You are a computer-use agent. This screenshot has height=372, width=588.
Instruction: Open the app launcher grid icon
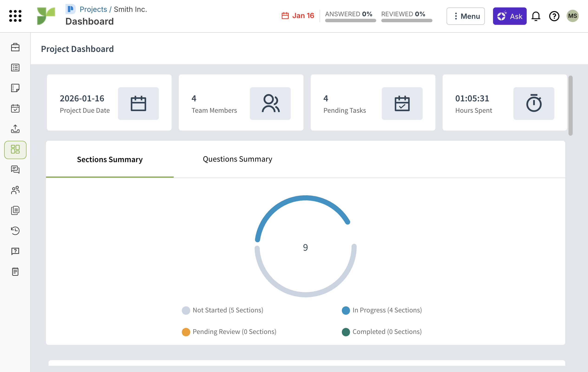(15, 16)
